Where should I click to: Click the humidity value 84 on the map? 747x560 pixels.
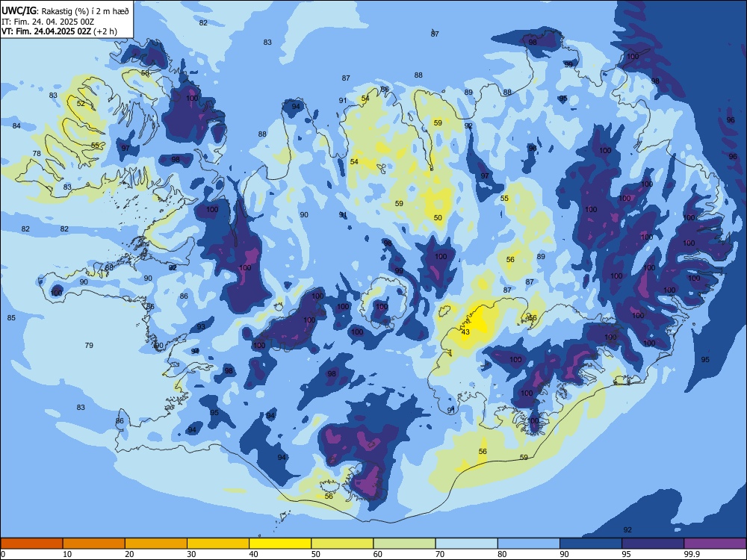[16, 125]
